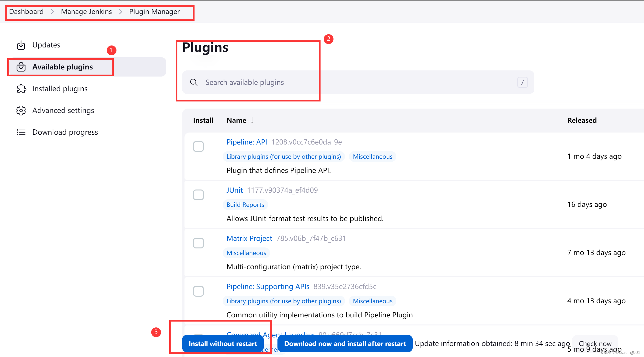The image size is (644, 357).
Task: Go to the Dashboard breadcrumb item
Action: (x=26, y=11)
